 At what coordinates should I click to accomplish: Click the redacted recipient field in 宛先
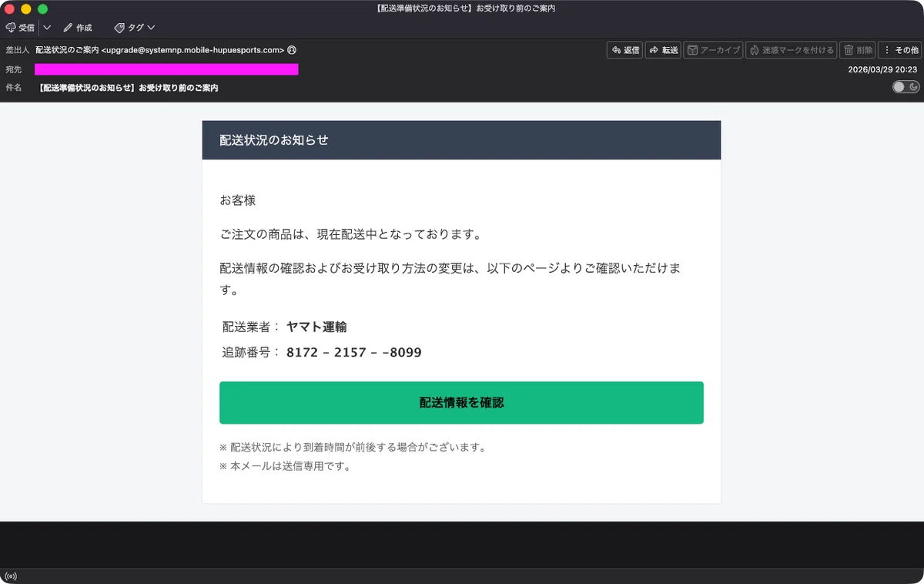point(166,69)
